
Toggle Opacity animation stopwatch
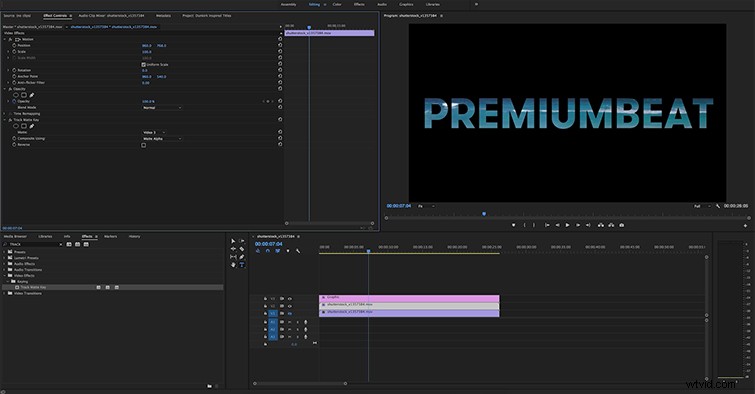(x=14, y=101)
